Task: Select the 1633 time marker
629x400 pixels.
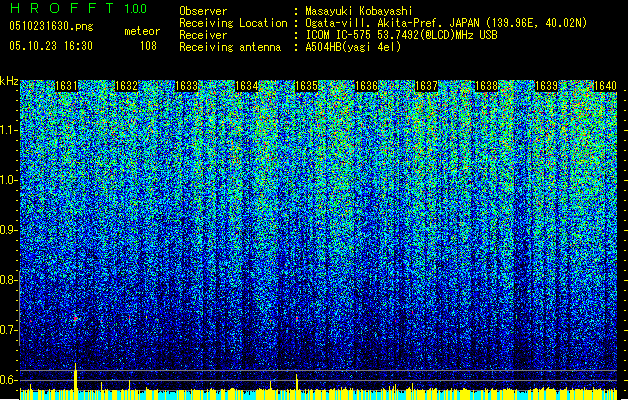Action: (187, 87)
